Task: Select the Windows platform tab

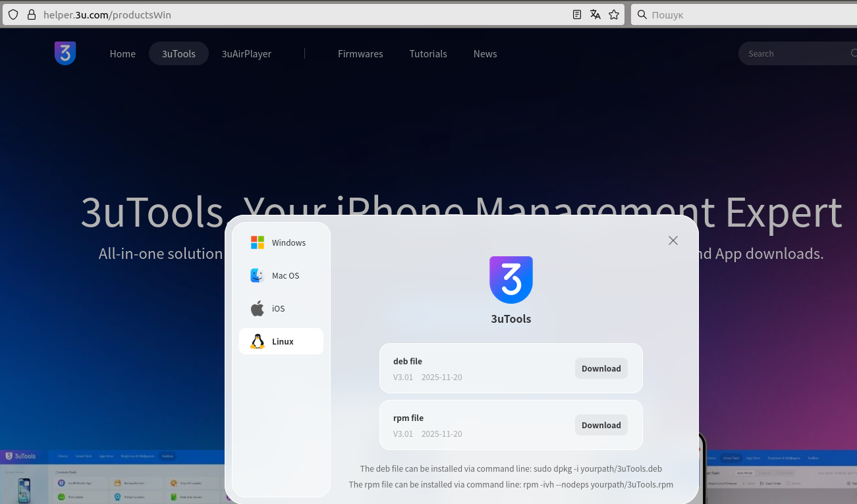Action: click(x=281, y=242)
